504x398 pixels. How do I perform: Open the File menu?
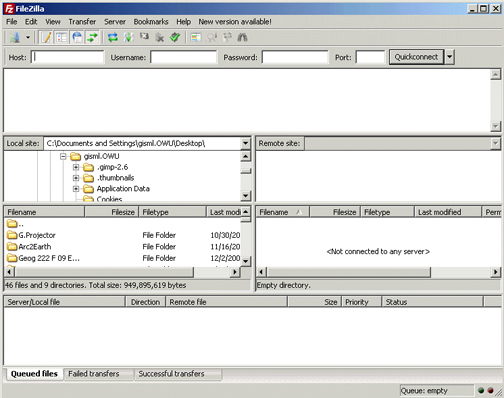12,22
